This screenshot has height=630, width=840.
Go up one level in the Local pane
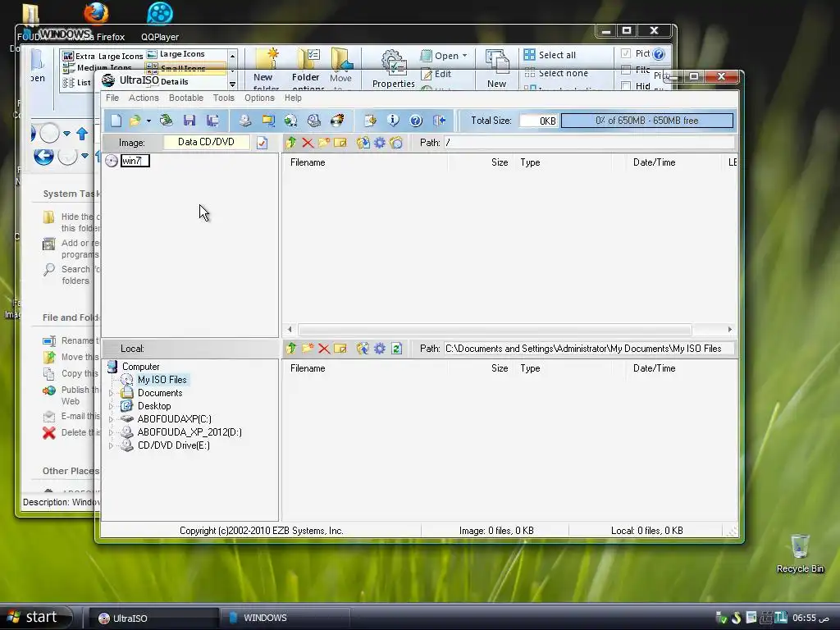point(291,349)
